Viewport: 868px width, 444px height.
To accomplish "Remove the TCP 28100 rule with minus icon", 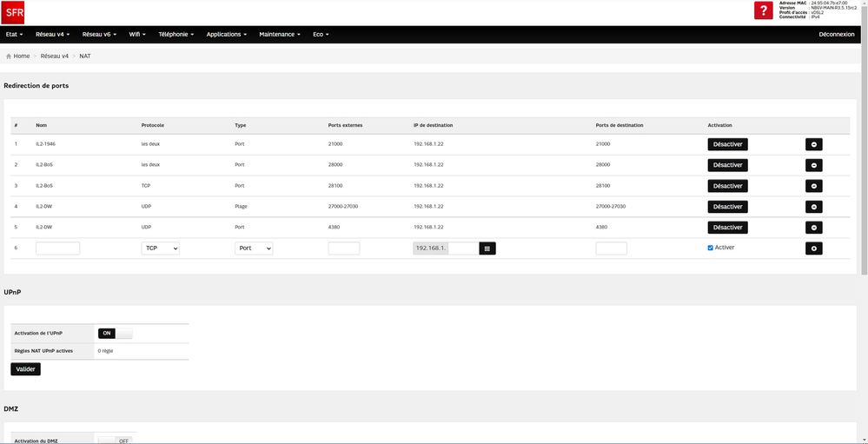I will click(x=813, y=186).
